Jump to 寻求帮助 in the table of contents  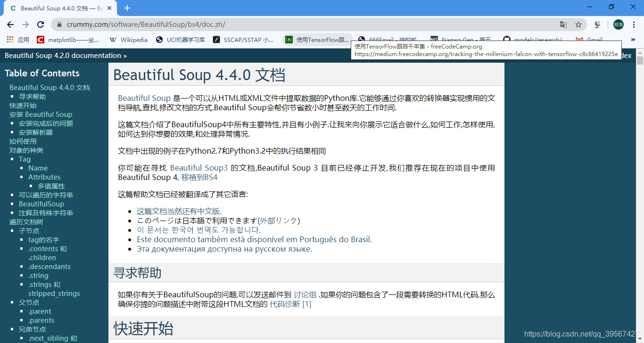(33, 97)
